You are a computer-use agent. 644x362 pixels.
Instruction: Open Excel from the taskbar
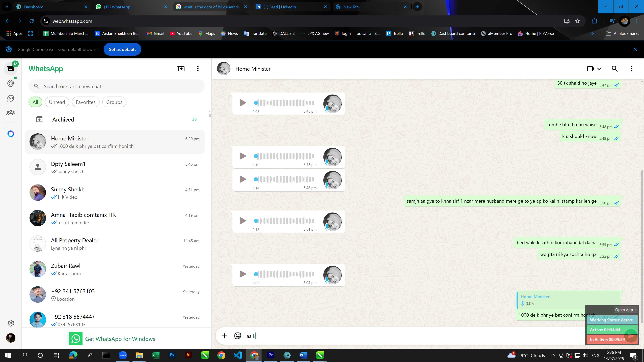tap(155, 355)
